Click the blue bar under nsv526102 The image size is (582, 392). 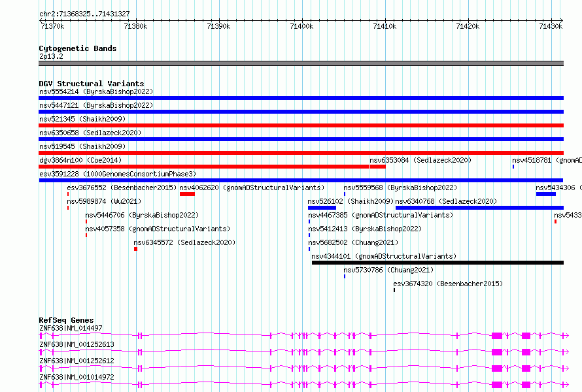(x=322, y=208)
